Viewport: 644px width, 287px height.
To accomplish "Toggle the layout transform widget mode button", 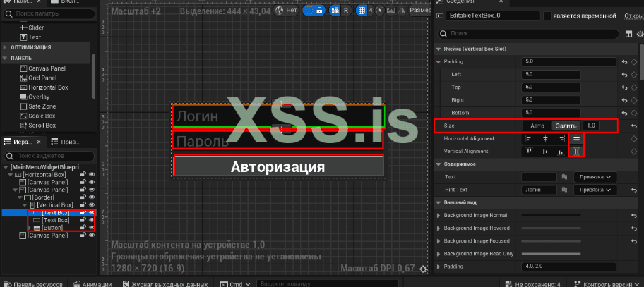I will 335,11.
